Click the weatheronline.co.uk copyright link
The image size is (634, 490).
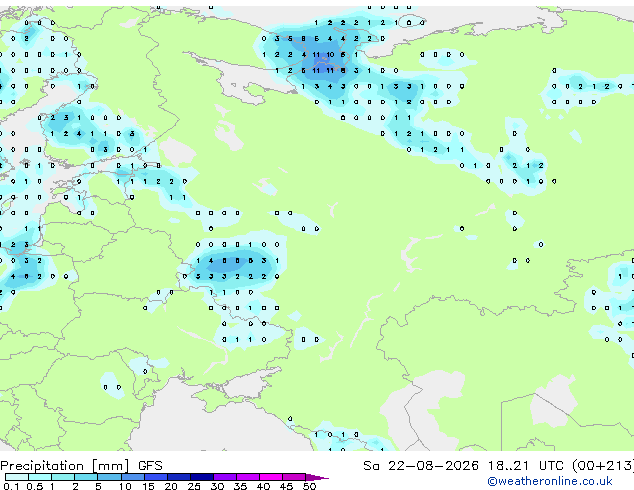[550, 481]
